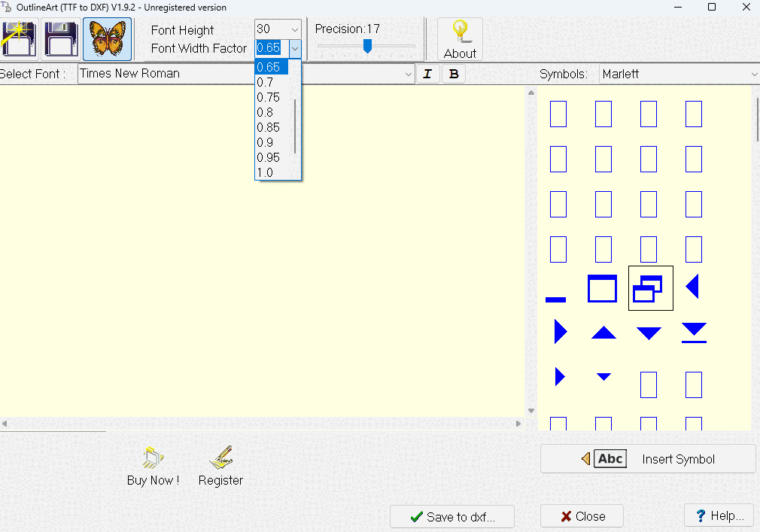The width and height of the screenshot is (760, 532).
Task: Click the text editing area
Action: point(262,252)
